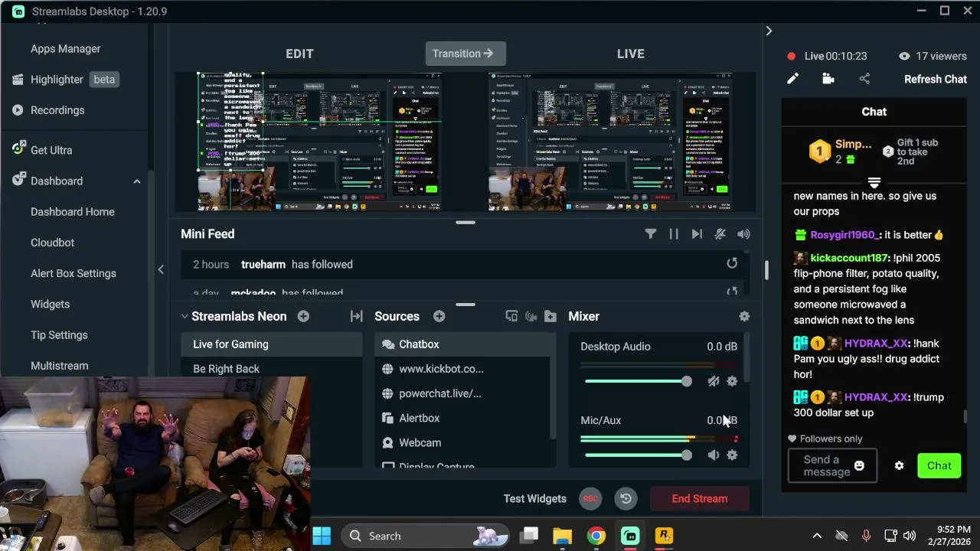This screenshot has width=980, height=551.
Task: Open Mixer advanced audio settings gear
Action: pyautogui.click(x=744, y=316)
